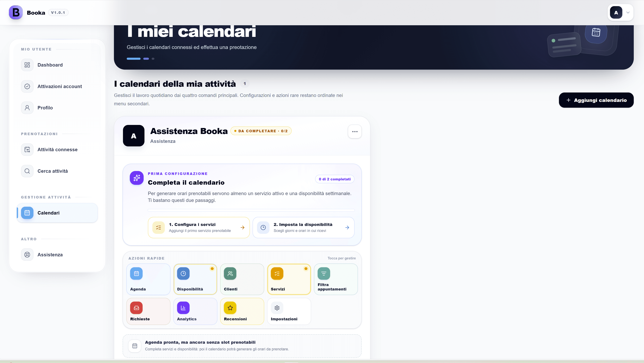The width and height of the screenshot is (644, 363).
Task: Click the Impostazioni gear icon
Action: click(x=277, y=308)
